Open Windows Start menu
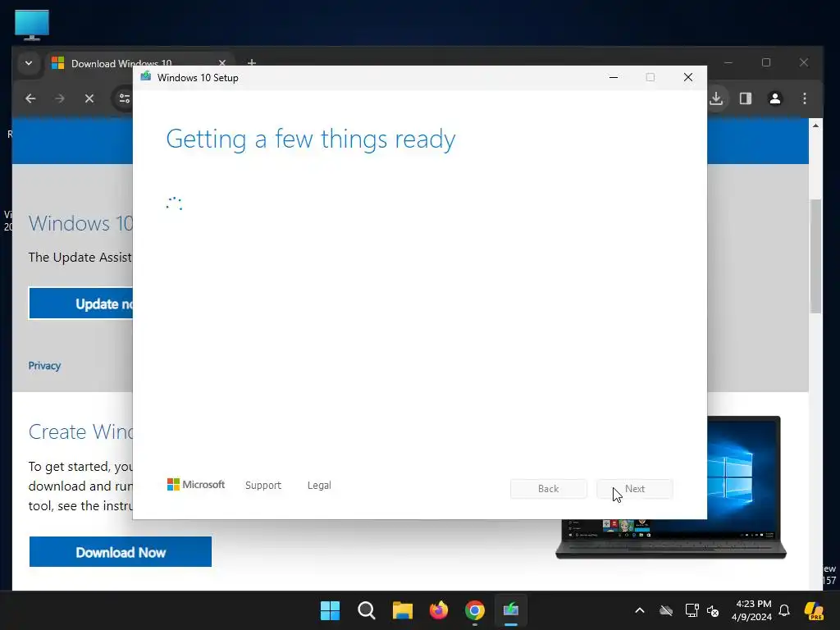 (330, 610)
